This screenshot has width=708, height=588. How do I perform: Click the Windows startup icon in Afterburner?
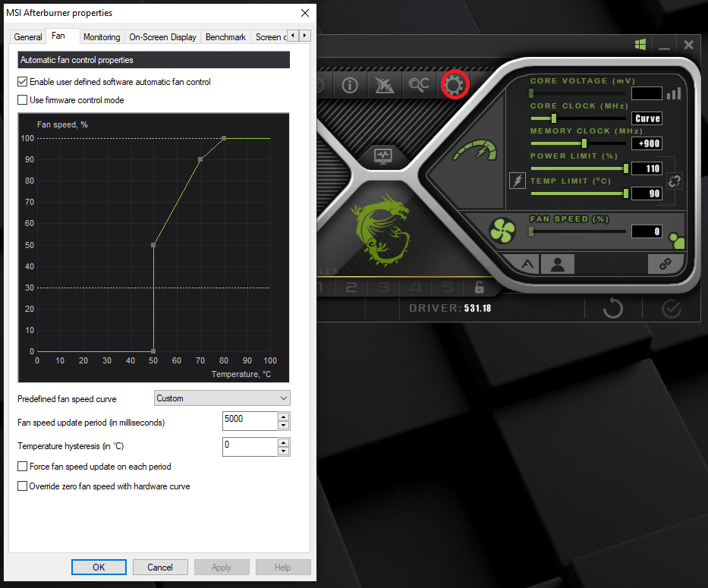(640, 44)
